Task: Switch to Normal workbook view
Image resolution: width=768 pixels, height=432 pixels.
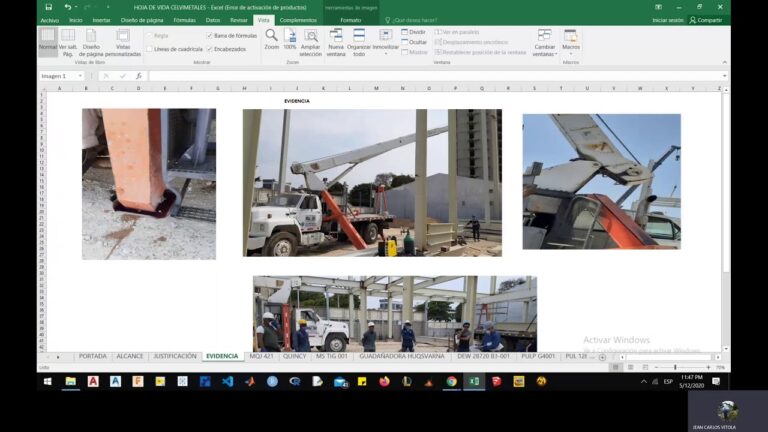Action: pos(48,40)
